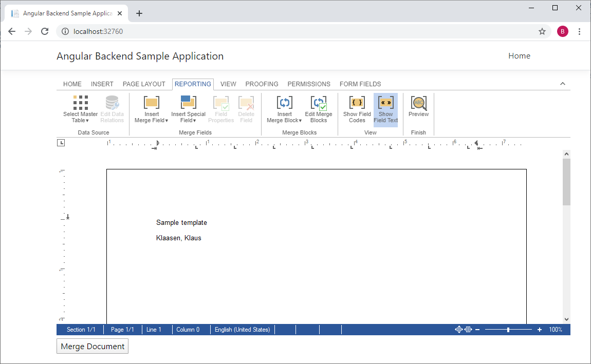The height and width of the screenshot is (364, 591).
Task: Open the Home link in header
Action: [x=519, y=56]
